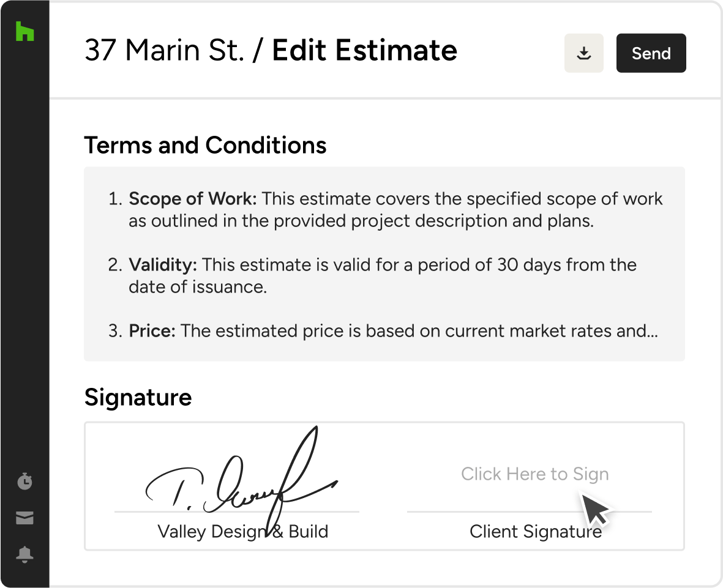Focus the Terms and Conditions text box
Viewport: 723px width, 588px height.
click(x=384, y=264)
